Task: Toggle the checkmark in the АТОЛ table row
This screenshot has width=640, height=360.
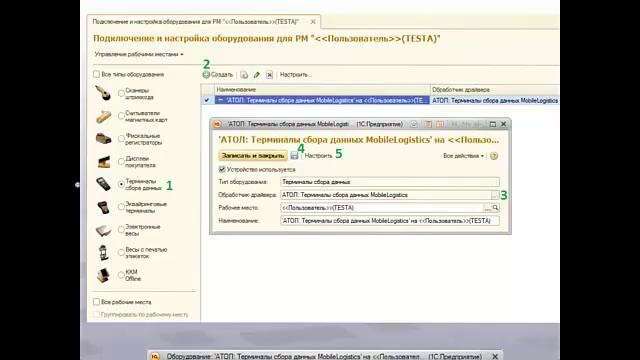Action: [x=207, y=100]
